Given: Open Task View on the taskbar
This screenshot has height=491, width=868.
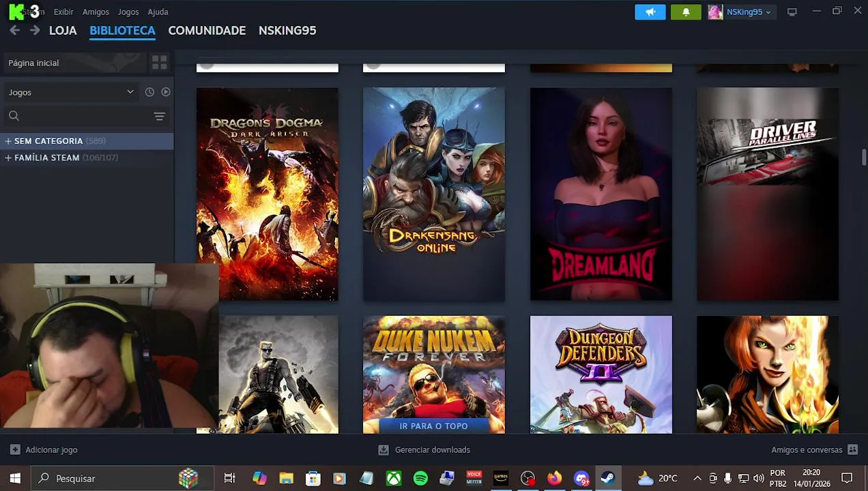Looking at the screenshot, I should point(230,479).
